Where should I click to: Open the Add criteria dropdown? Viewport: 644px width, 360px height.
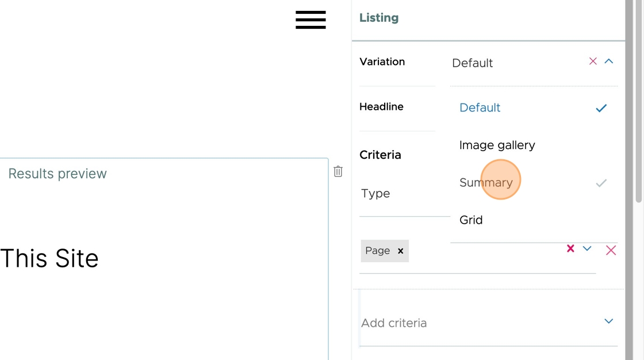point(489,323)
